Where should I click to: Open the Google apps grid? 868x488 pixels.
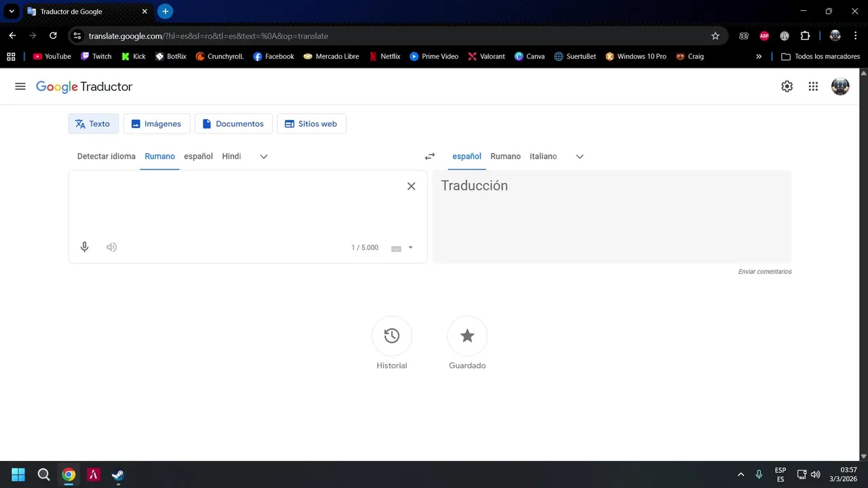pyautogui.click(x=813, y=86)
